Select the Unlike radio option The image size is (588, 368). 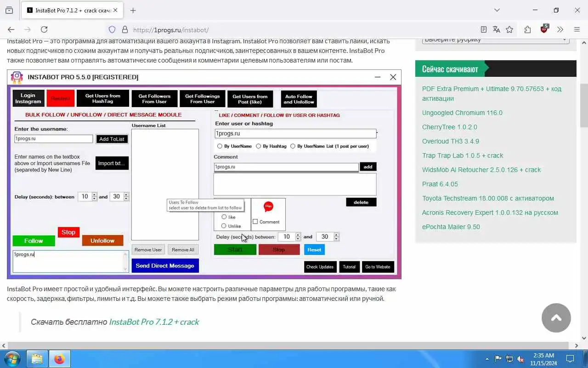tap(224, 226)
